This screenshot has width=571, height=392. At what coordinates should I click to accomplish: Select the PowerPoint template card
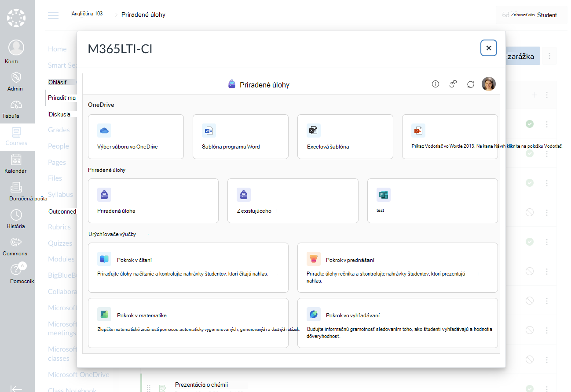(x=450, y=137)
